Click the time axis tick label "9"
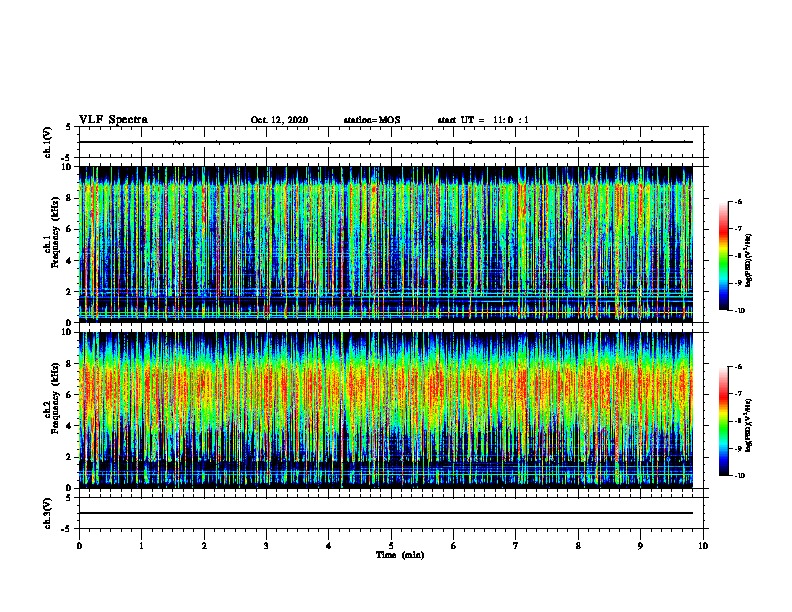Image resolution: width=792 pixels, height=612 pixels. click(x=640, y=546)
